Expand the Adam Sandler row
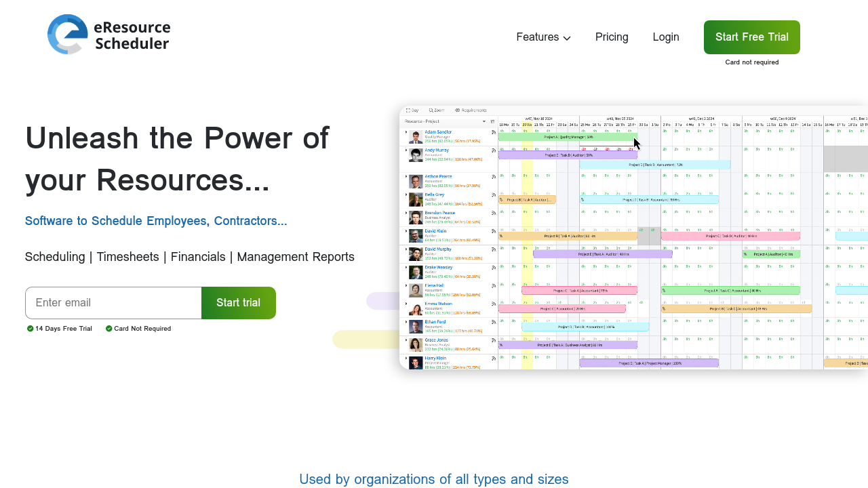This screenshot has height=488, width=868. 406,132
